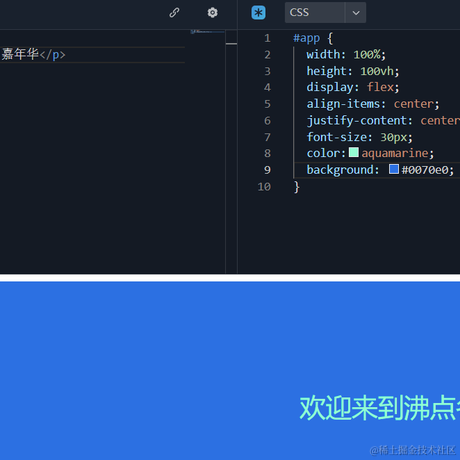The width and height of the screenshot is (460, 460).
Task: Click the HTML editor minimap thumbnail
Action: (207, 32)
